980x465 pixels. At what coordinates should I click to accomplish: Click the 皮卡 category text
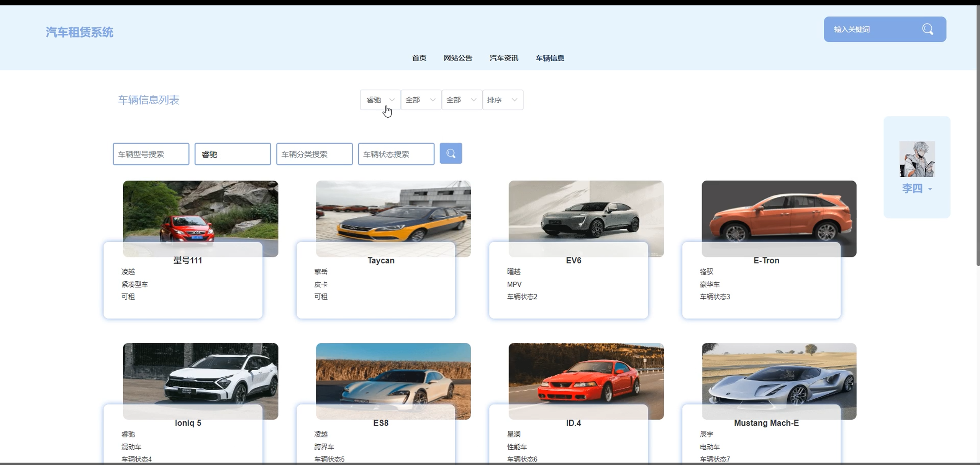click(x=321, y=284)
